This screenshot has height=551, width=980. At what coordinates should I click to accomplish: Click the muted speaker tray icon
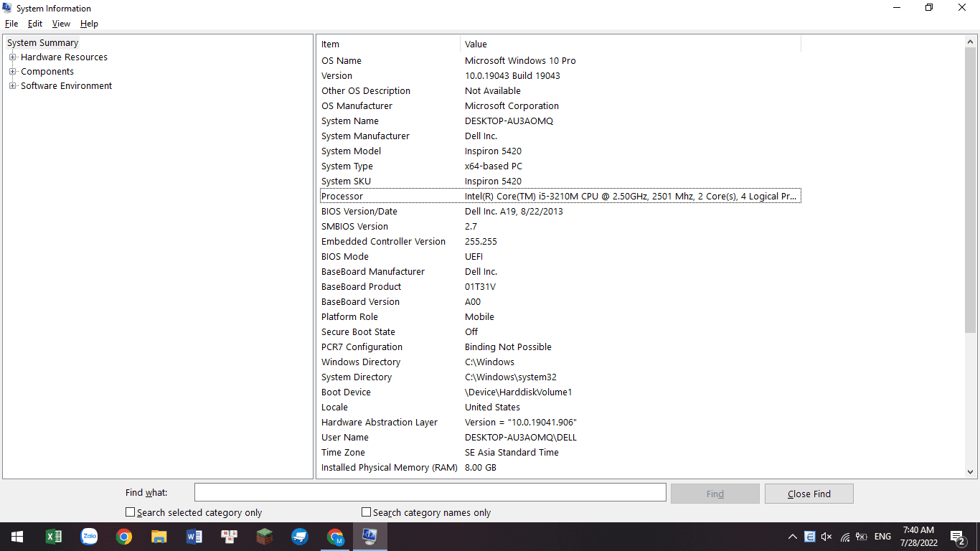826,537
